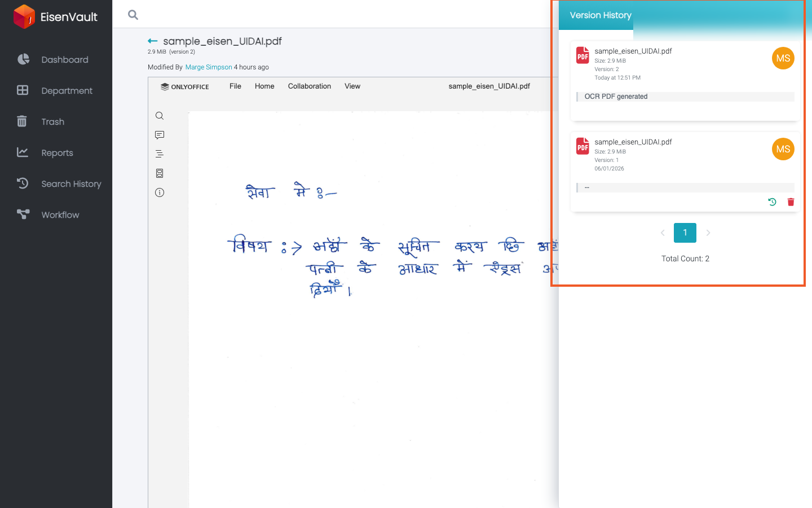Click the 'Total Count: 2' label
812x508 pixels.
pos(685,259)
